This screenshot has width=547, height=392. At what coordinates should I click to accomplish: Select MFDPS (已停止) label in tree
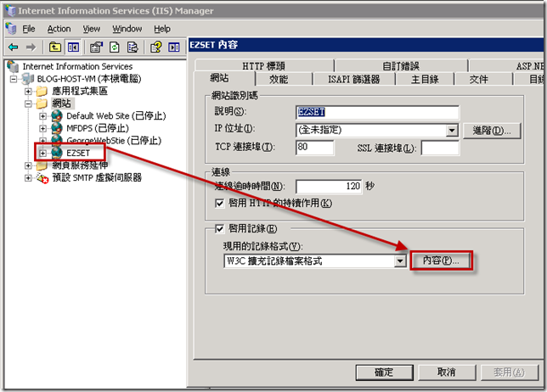pyautogui.click(x=98, y=129)
